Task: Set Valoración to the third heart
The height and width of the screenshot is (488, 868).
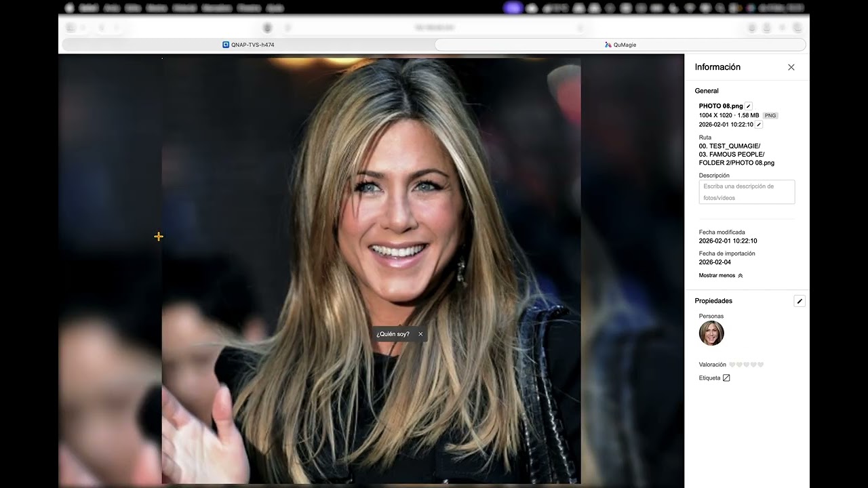Action: coord(747,365)
